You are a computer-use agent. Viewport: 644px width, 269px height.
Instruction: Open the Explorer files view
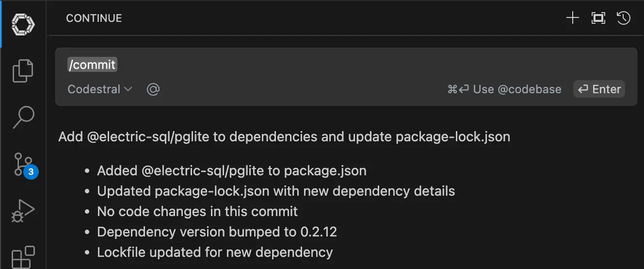click(x=23, y=70)
